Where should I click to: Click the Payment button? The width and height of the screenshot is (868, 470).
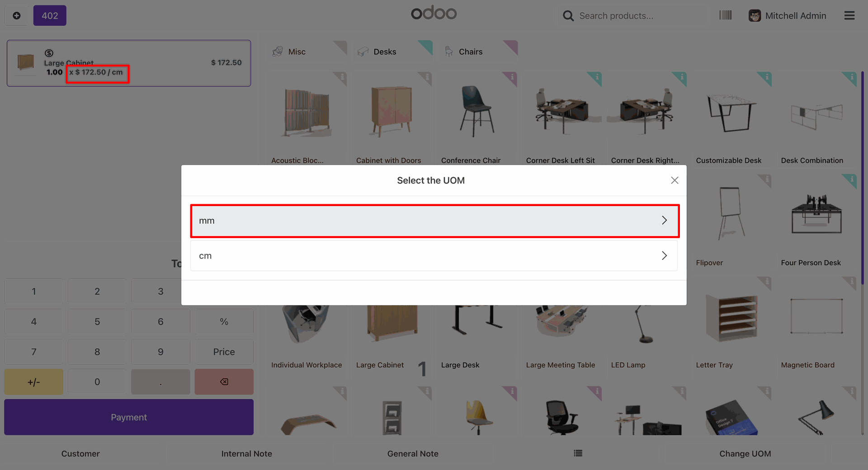(x=129, y=417)
